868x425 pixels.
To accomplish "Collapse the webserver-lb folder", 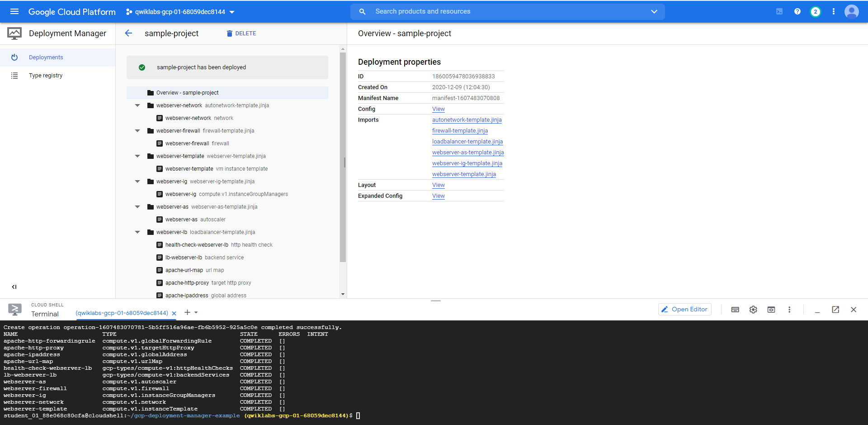I will (137, 232).
